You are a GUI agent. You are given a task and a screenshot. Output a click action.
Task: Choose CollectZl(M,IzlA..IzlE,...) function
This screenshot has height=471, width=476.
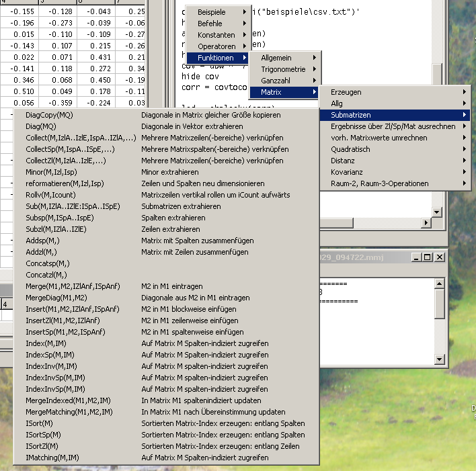[166, 161]
